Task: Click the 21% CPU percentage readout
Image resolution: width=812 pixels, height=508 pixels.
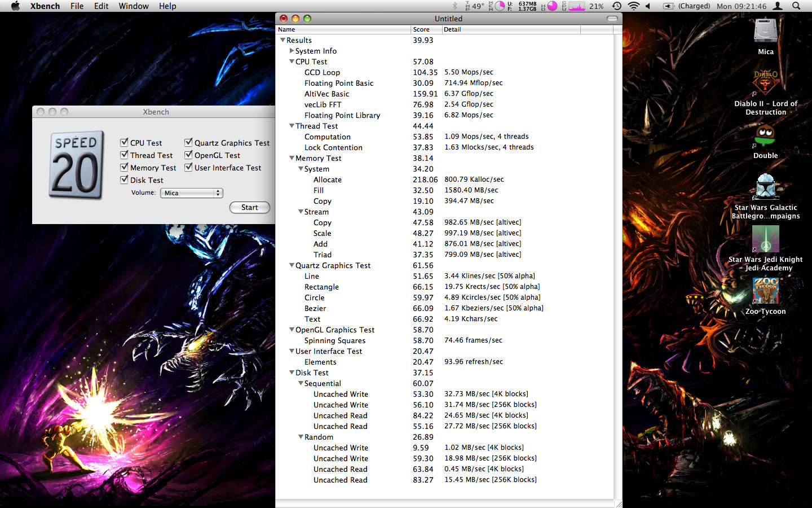Action: pyautogui.click(x=597, y=6)
